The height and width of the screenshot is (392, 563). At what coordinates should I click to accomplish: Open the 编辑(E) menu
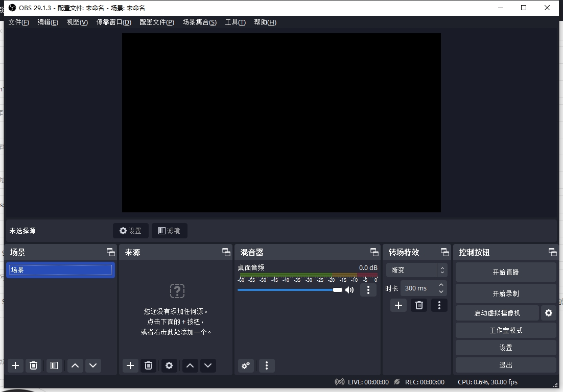click(48, 22)
